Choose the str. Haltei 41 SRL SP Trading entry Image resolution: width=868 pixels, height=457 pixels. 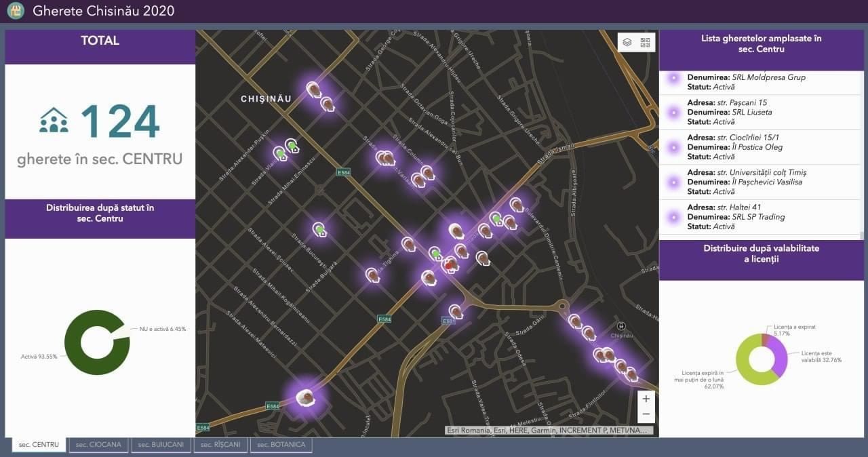(x=760, y=217)
